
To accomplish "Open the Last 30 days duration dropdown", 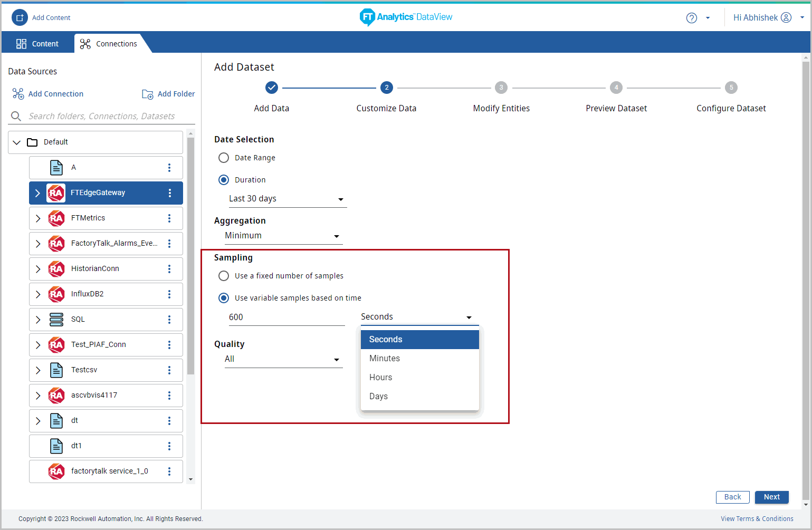I will [286, 199].
